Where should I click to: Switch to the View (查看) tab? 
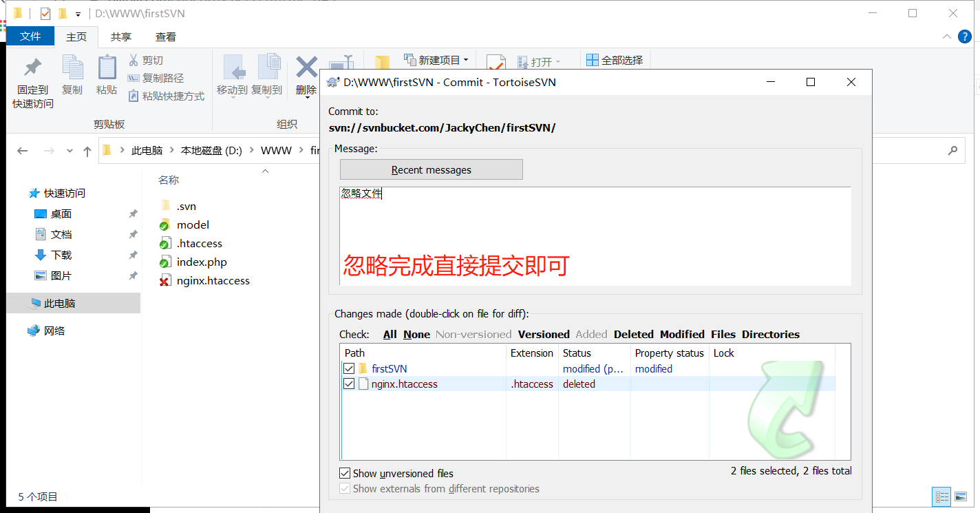click(x=166, y=36)
